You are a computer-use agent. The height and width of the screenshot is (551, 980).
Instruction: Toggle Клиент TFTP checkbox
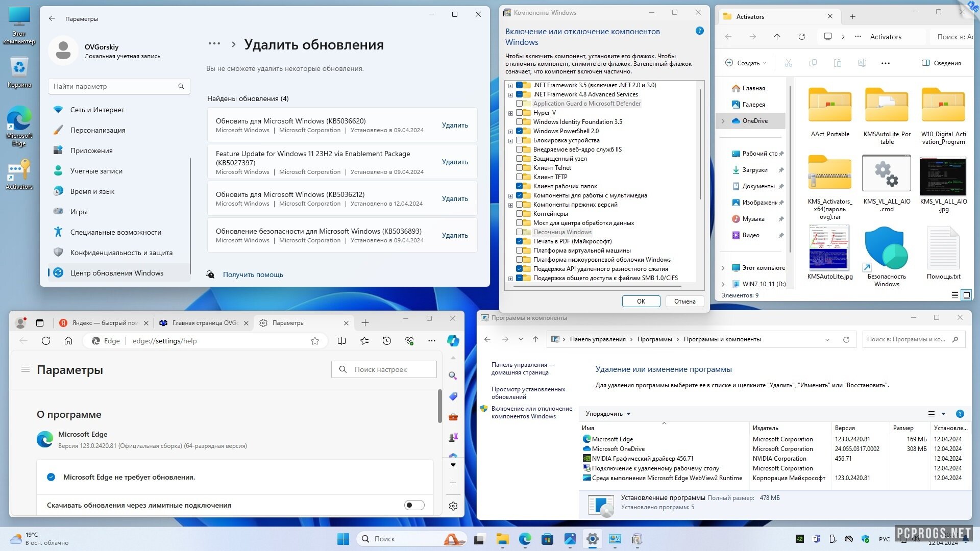click(520, 177)
